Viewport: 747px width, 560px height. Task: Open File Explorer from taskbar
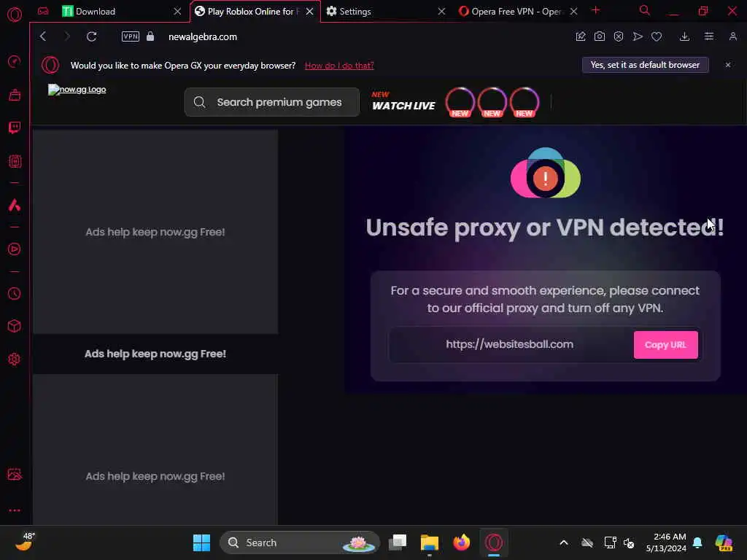pos(429,542)
